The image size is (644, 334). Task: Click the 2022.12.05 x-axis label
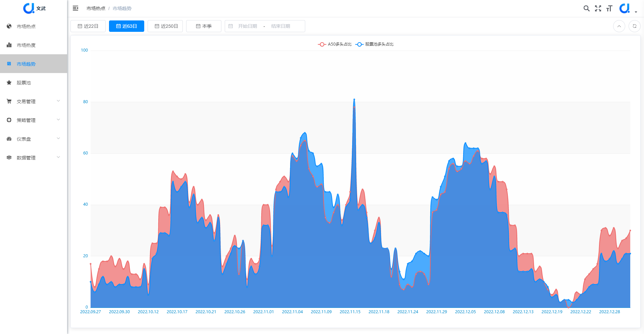(x=465, y=312)
